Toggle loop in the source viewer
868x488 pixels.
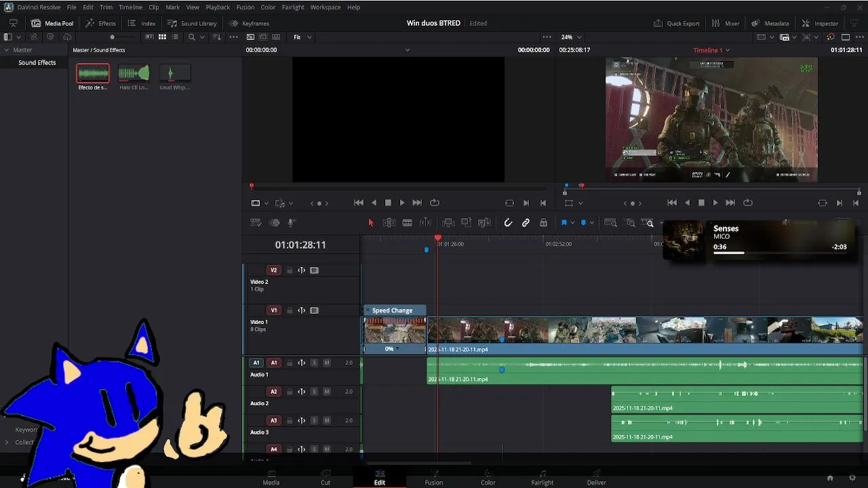point(435,203)
